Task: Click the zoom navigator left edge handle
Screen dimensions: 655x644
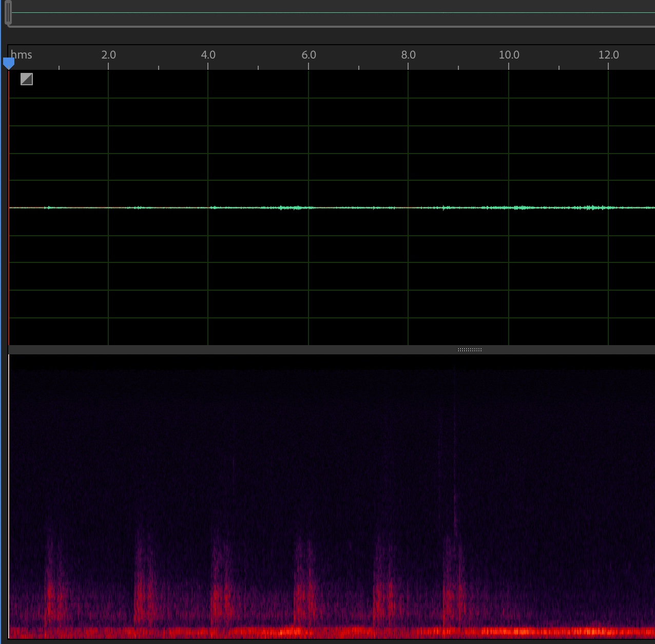Action: pos(8,14)
